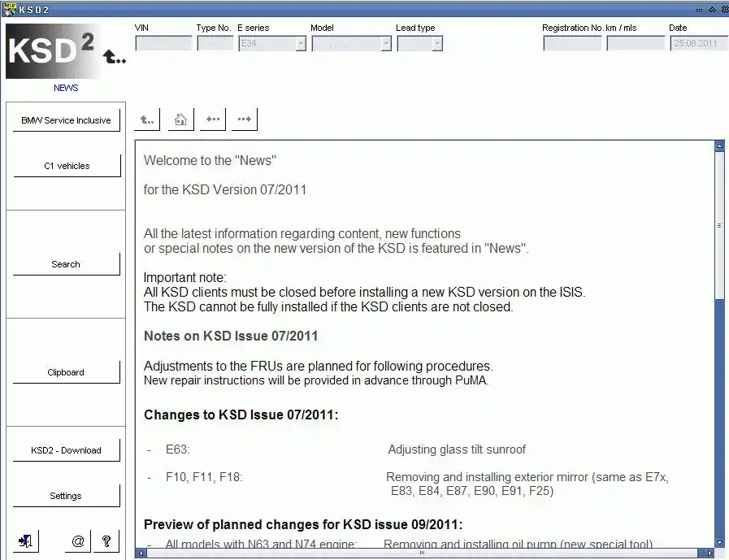Open the Clipboard
This screenshot has height=560, width=729.
click(x=66, y=372)
